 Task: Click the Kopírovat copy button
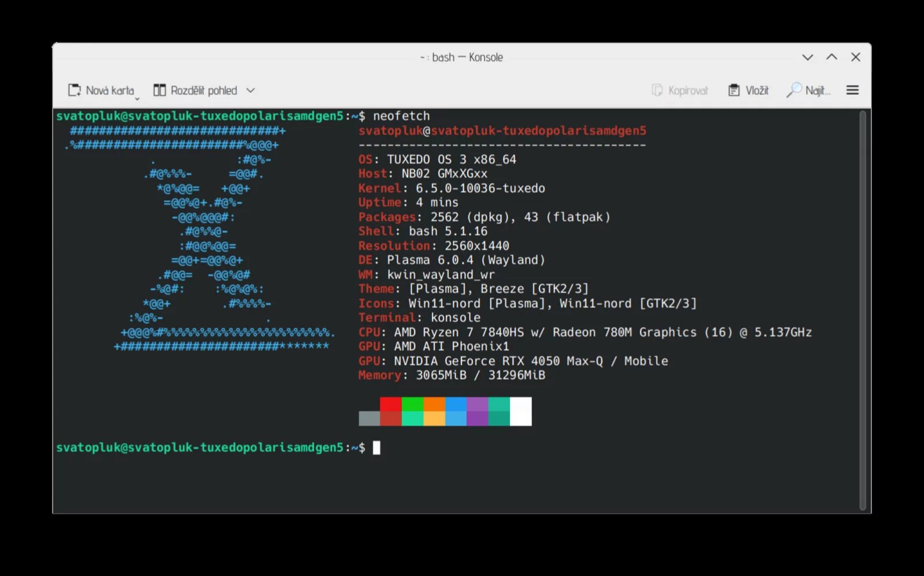[x=680, y=91]
